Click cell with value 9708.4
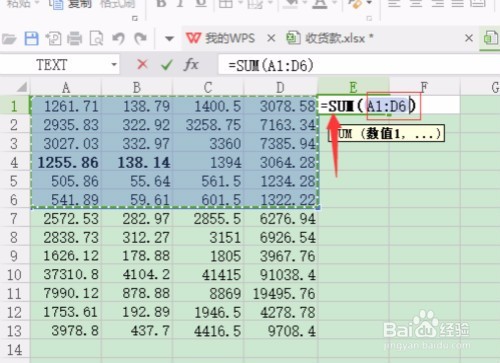500x363 pixels. pos(281,331)
